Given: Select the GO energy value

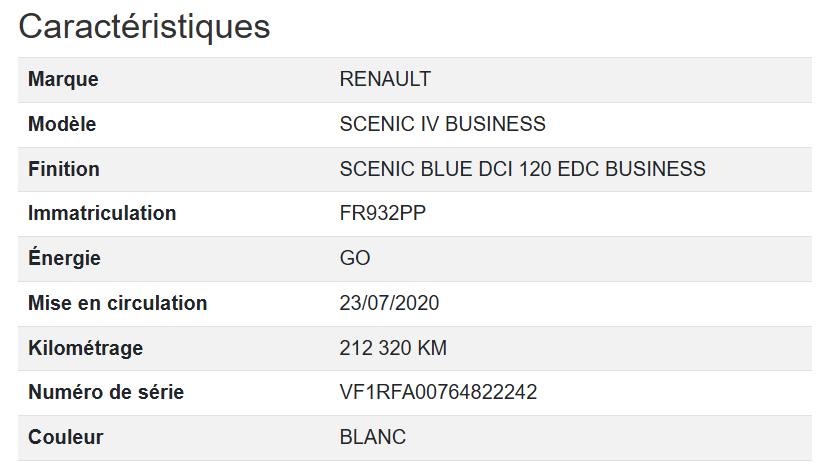Looking at the screenshot, I should coord(355,258).
